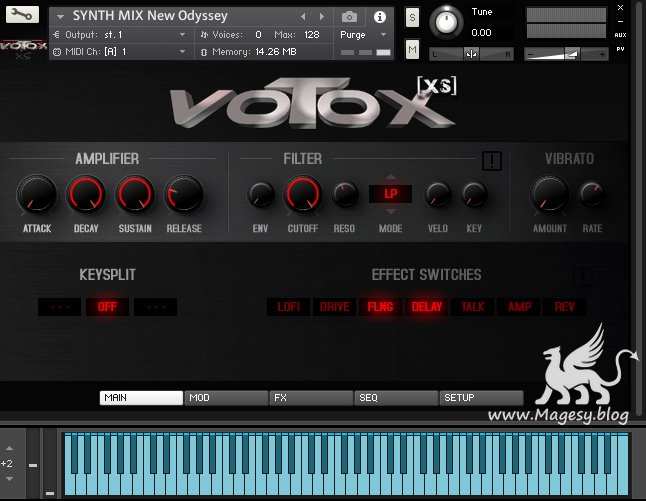This screenshot has width=646, height=501.
Task: Switch to the MOD tab
Action: coord(226,398)
